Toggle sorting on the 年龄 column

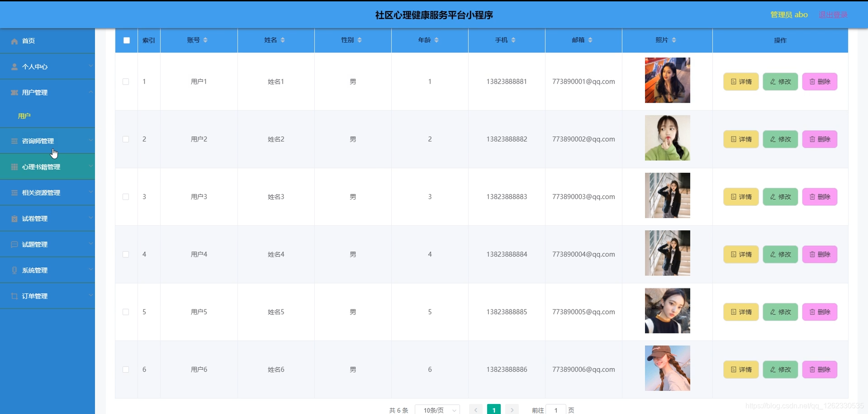tap(436, 40)
